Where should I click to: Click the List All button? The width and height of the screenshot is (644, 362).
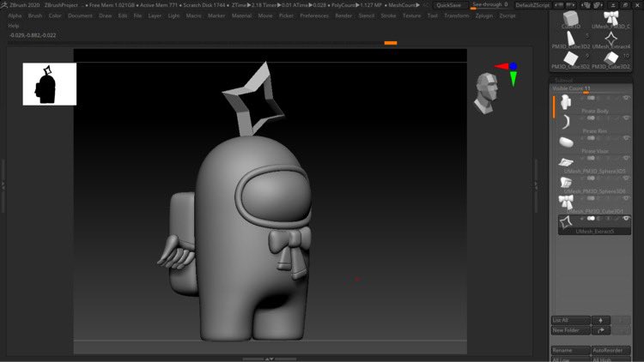point(570,320)
